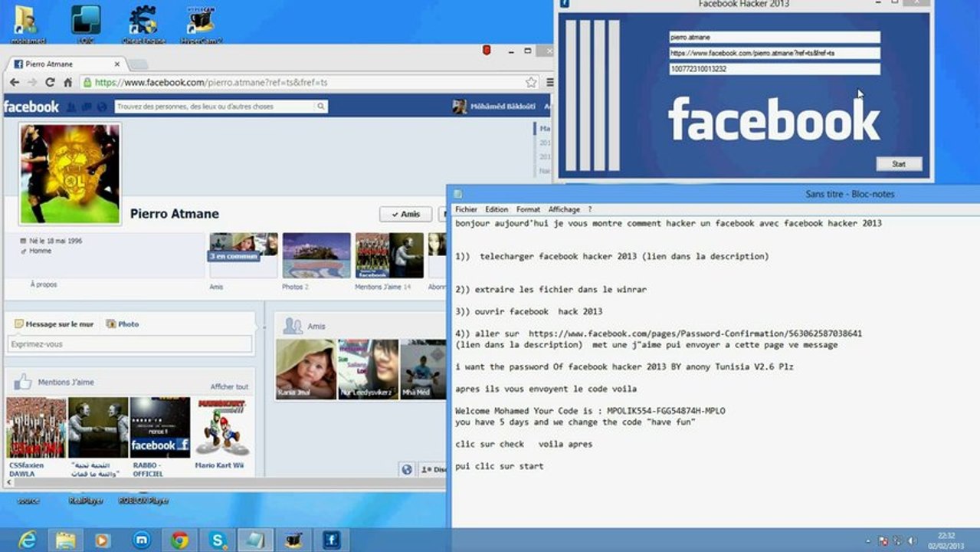Open the À propos link
Screen dimensions: 980x552
(44, 284)
